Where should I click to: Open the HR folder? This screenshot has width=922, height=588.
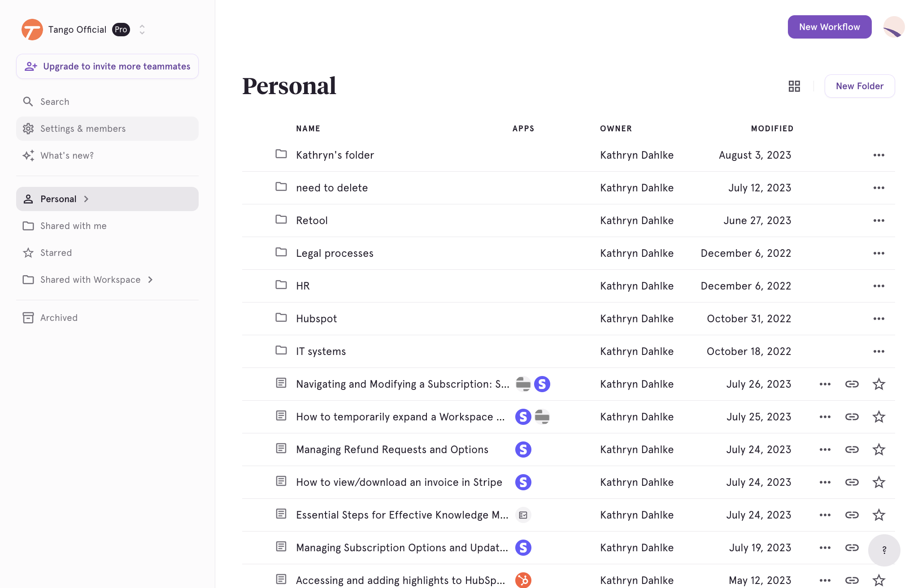pos(303,286)
